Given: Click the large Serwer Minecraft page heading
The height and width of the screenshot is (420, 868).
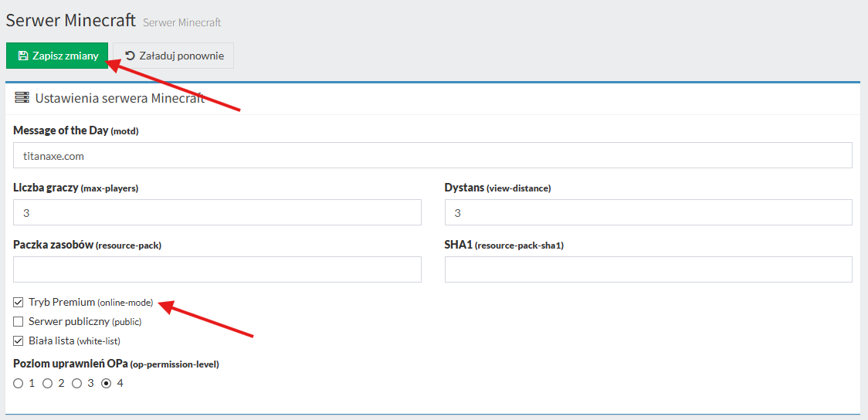Looking at the screenshot, I should coord(71,20).
